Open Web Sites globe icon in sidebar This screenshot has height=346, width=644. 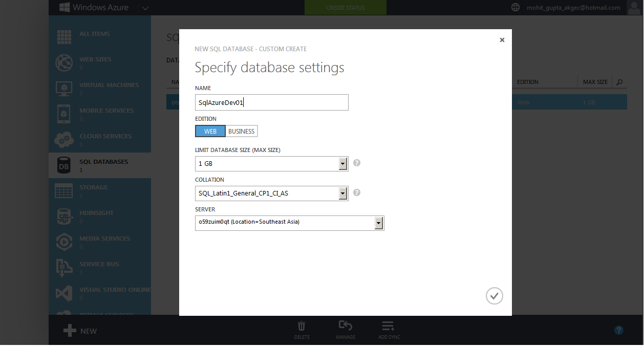(x=64, y=62)
